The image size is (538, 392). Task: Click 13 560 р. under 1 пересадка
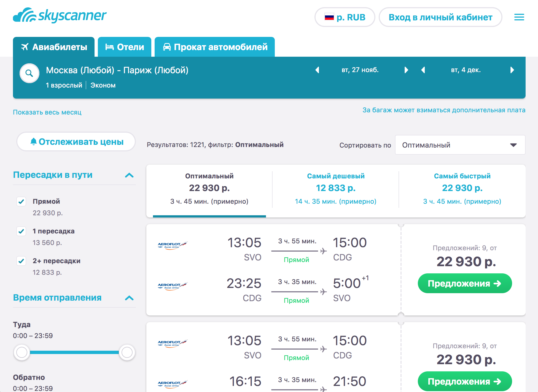click(47, 243)
